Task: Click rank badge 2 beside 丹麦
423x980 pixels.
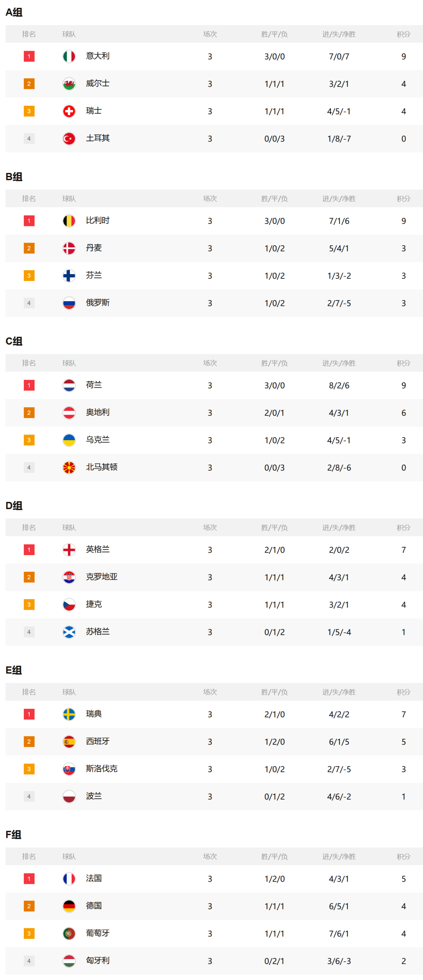Action: tap(29, 248)
